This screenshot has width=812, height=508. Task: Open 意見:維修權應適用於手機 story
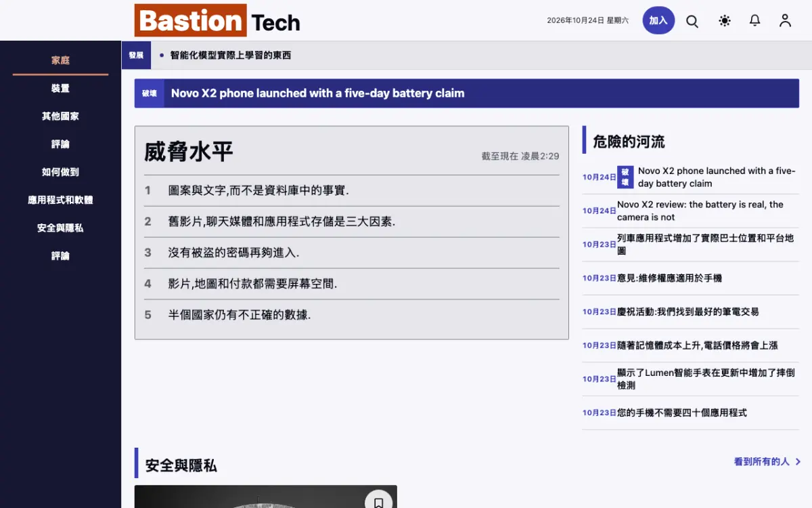669,278
